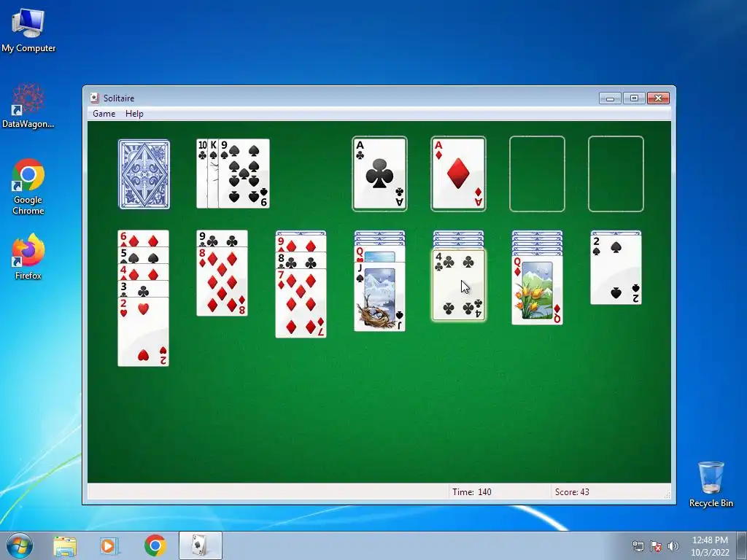Select the 7 of diamonds card

coord(301,303)
